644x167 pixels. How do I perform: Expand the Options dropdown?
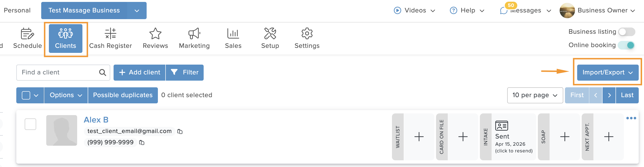click(66, 95)
